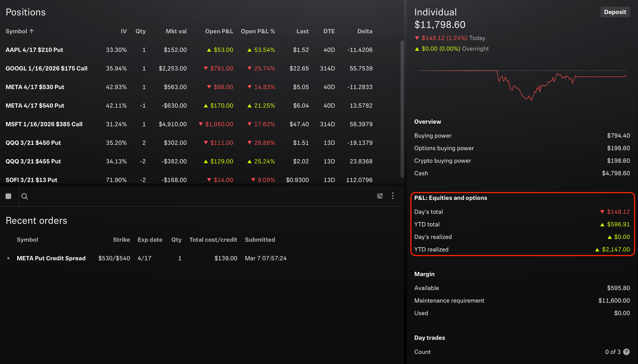Click AAPL Open P&L % 53.54%

pyautogui.click(x=261, y=50)
